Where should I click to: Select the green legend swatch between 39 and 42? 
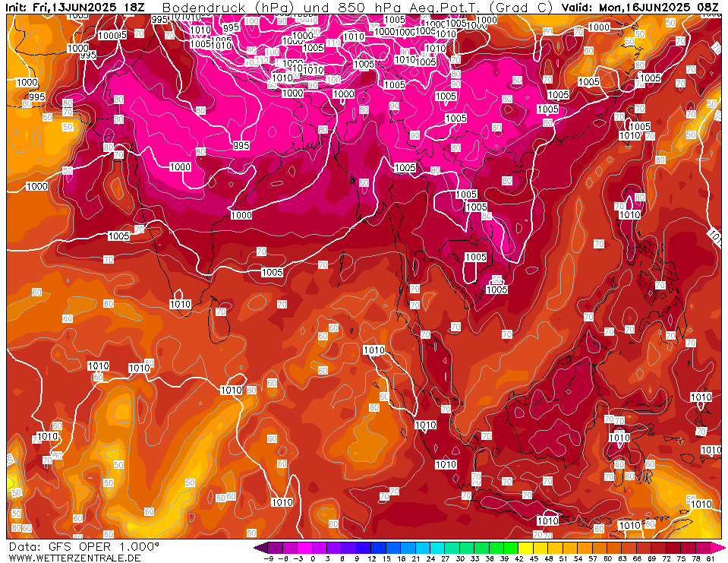(x=512, y=548)
